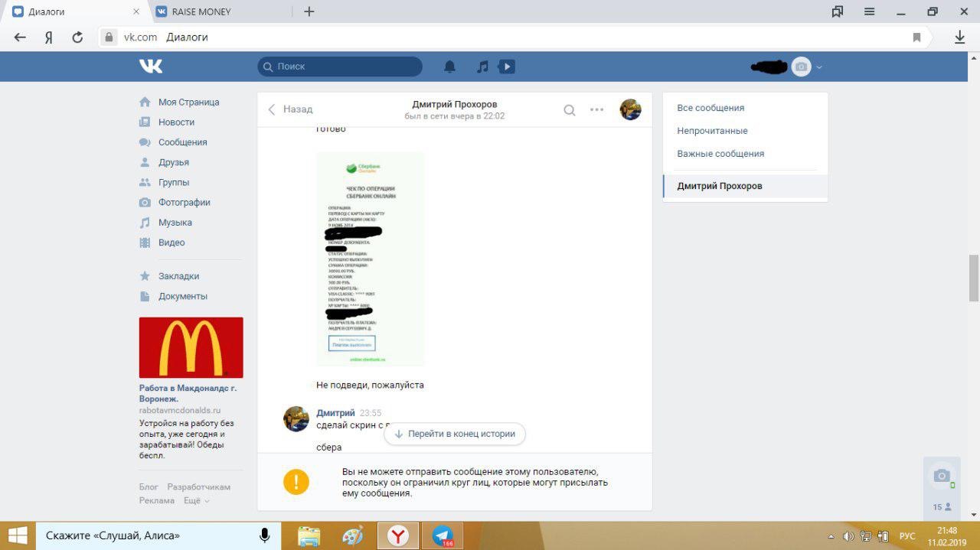Viewport: 980px width, 550px height.
Task: Open the profile dropdown arrow in the header
Action: (819, 67)
